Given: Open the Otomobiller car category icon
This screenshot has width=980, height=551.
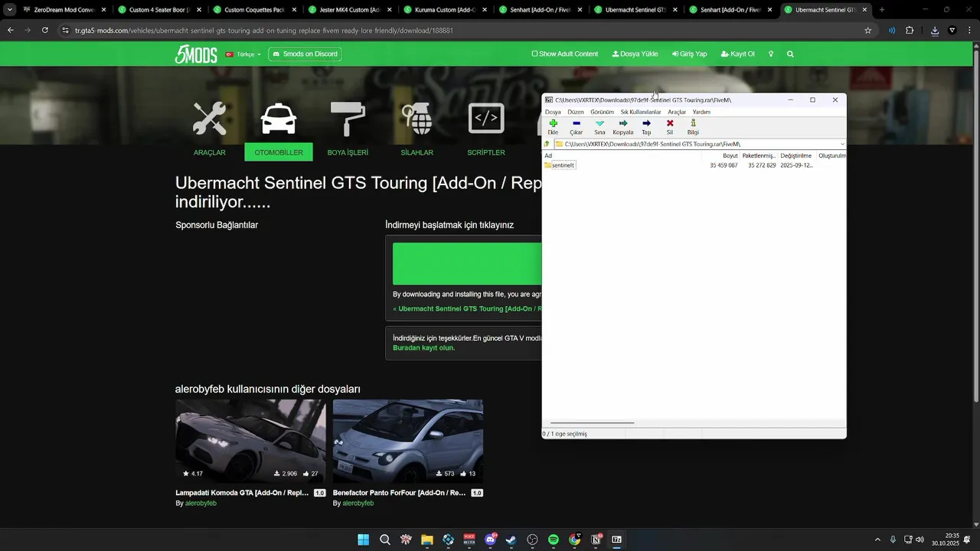Looking at the screenshot, I should pos(279,119).
